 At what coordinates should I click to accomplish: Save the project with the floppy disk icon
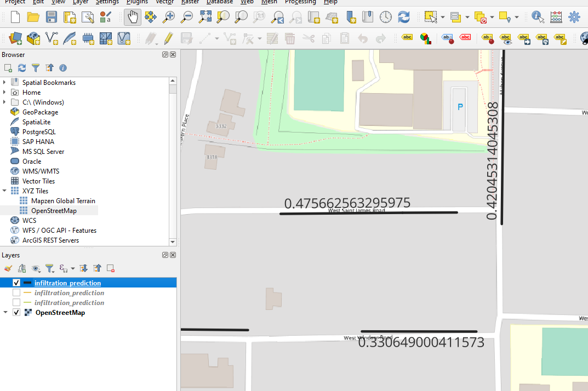tap(52, 17)
